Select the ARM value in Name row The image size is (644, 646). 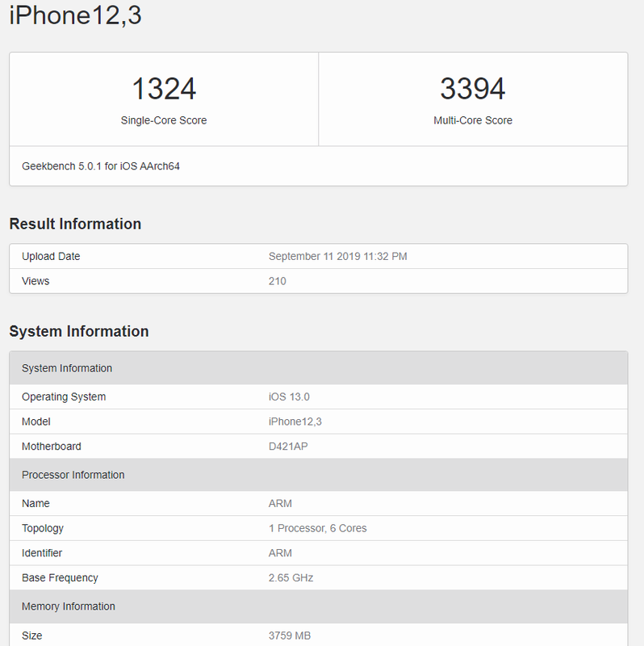(280, 503)
